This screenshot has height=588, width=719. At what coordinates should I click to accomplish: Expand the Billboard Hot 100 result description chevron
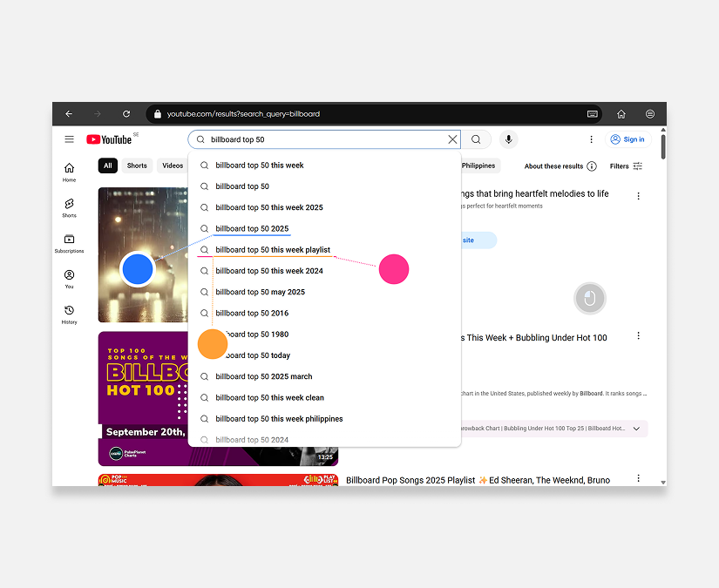coord(637,429)
